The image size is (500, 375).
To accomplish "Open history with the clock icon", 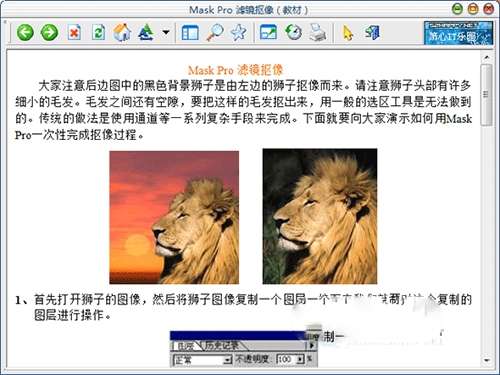I will click(293, 32).
